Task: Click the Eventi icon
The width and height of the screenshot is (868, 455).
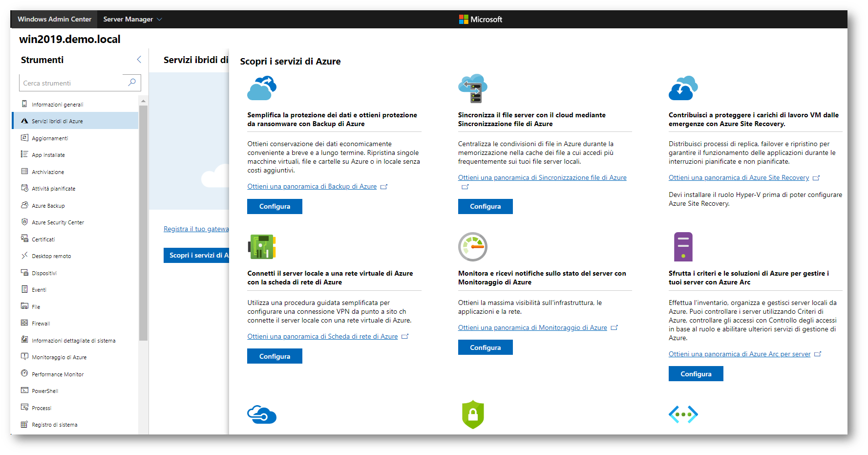Action: pyautogui.click(x=24, y=289)
